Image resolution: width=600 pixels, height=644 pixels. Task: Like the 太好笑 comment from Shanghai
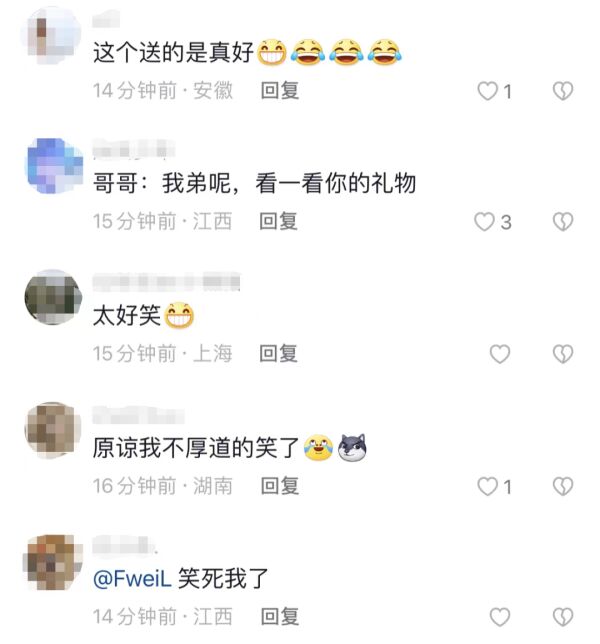coord(500,354)
